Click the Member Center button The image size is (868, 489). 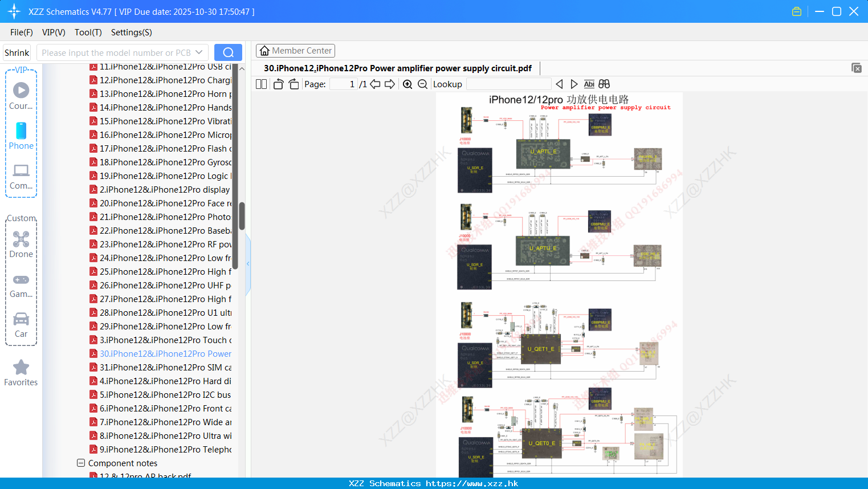pos(295,51)
